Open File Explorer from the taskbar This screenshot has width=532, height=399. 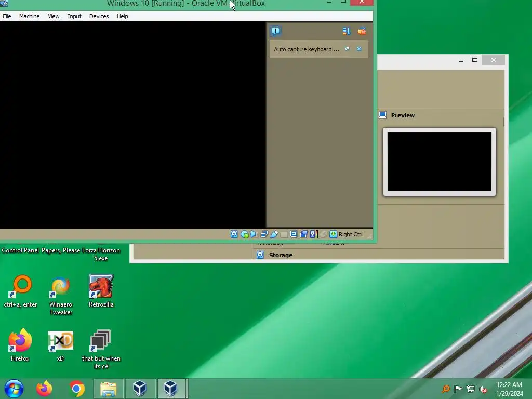coord(109,389)
